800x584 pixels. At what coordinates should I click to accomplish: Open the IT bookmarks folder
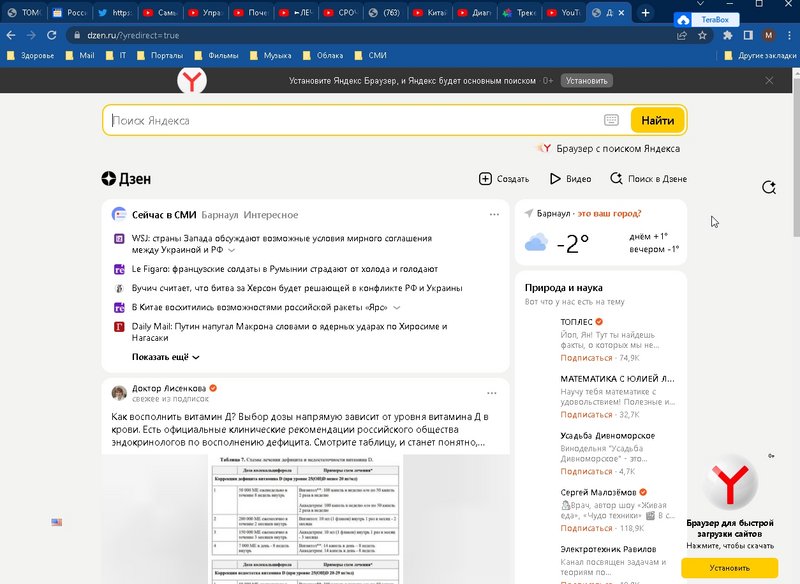116,55
